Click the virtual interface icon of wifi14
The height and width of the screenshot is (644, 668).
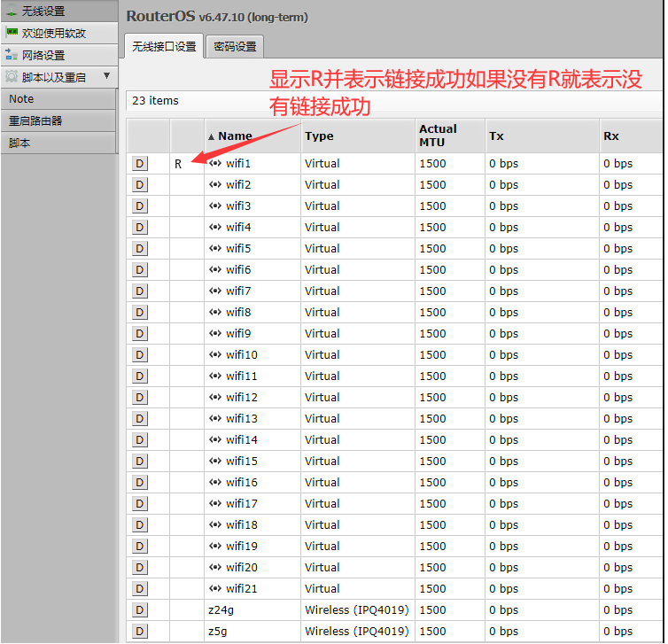point(215,439)
